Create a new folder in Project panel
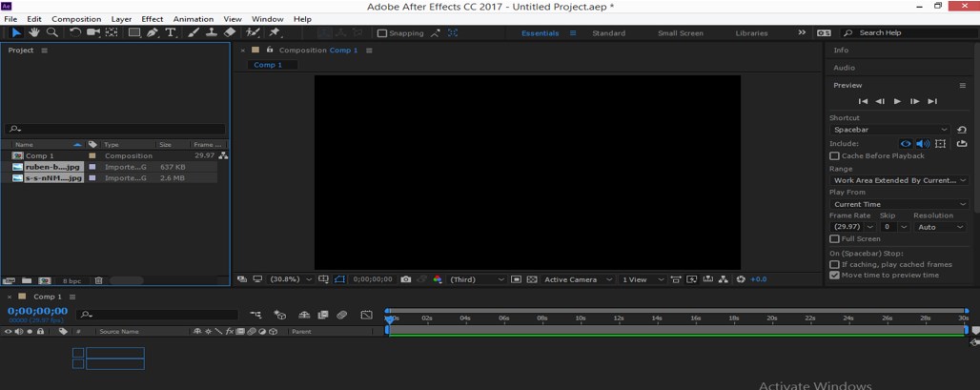Viewport: 980px width, 390px height. (27, 281)
